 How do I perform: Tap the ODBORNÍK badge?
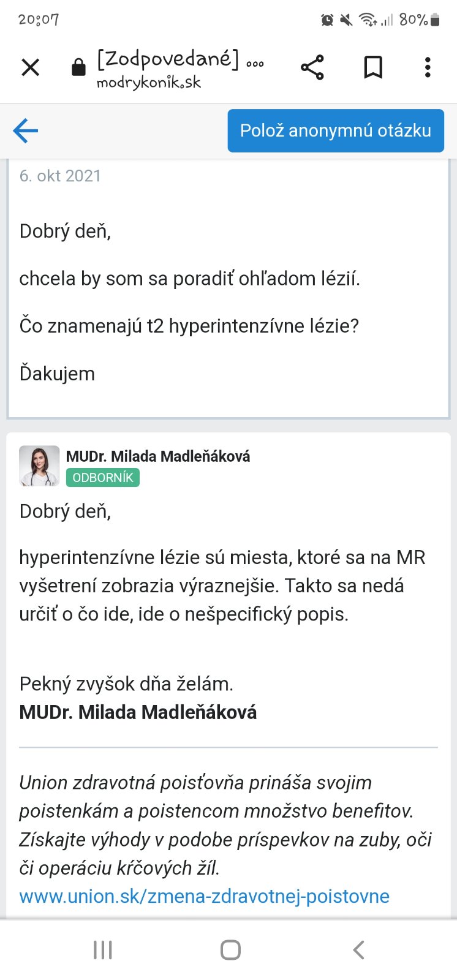point(103,478)
